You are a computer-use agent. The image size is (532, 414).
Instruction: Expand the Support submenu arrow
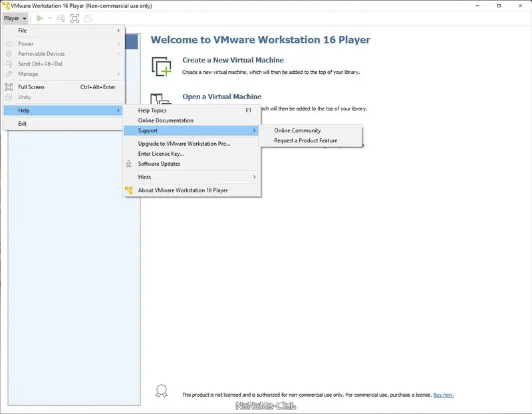[254, 130]
